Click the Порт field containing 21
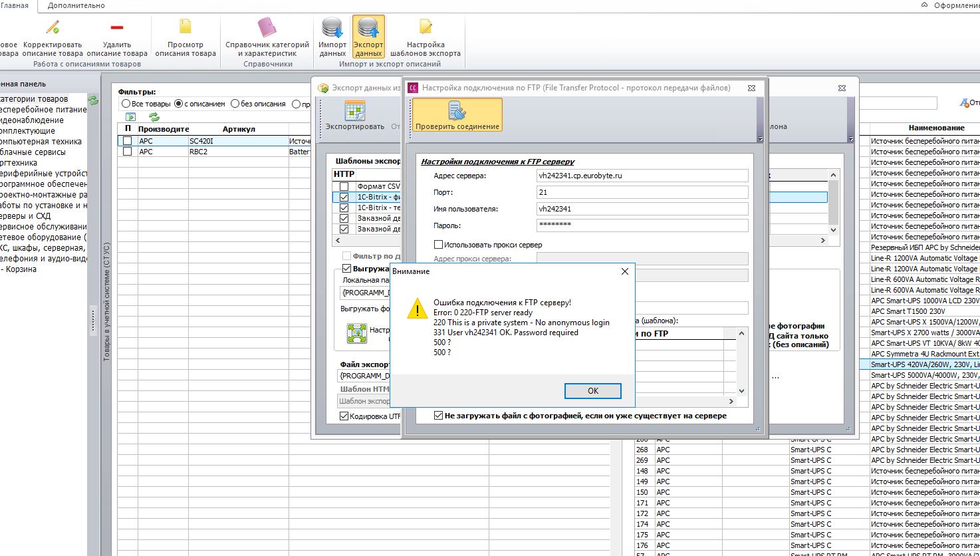Screen dimensions: 980x556 (642, 192)
